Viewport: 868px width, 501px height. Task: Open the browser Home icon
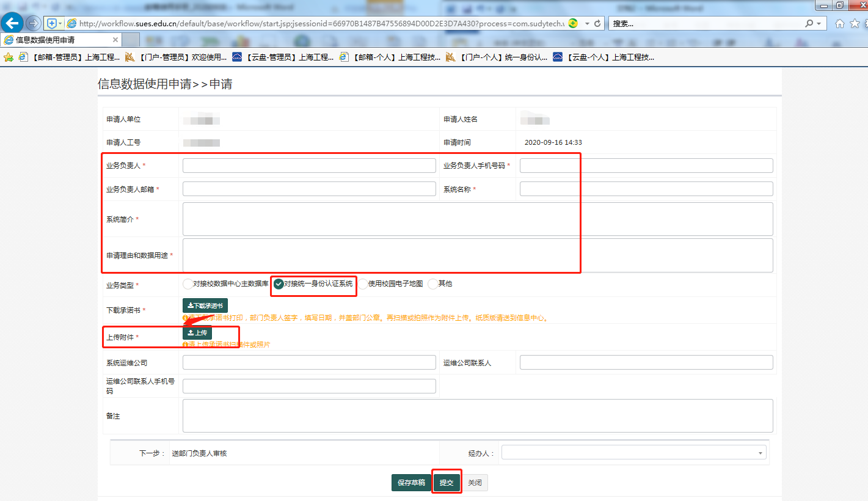[840, 23]
